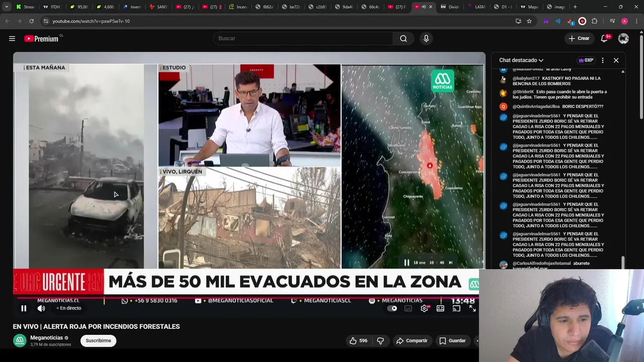Click the address bar URL

pos(91,21)
